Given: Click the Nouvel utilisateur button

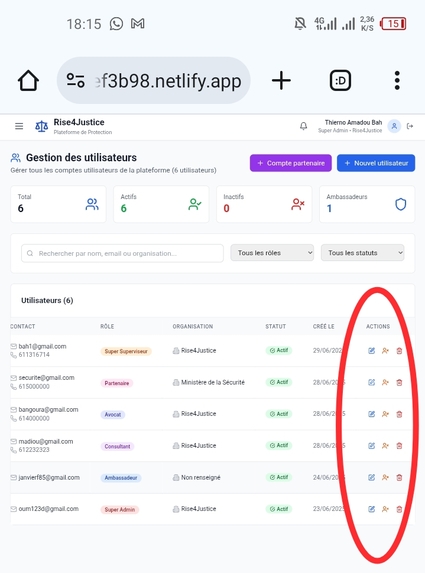Looking at the screenshot, I should point(376,163).
